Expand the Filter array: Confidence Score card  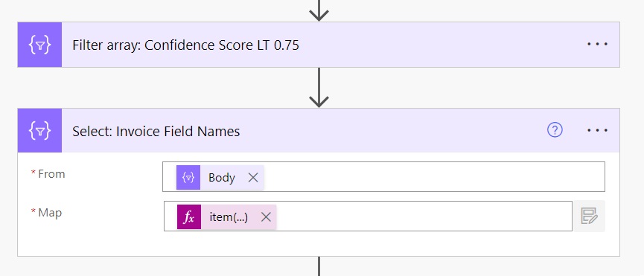(x=319, y=45)
